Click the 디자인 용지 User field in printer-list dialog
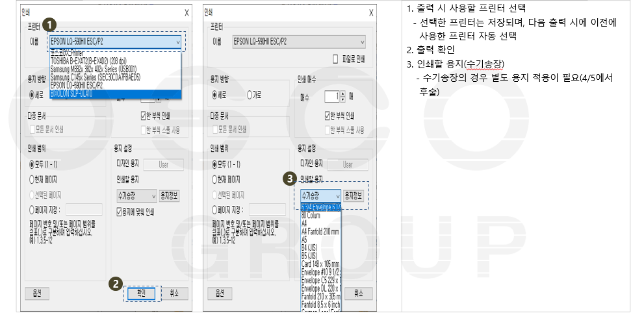Screen dimensions: 644x313 tap(164, 165)
